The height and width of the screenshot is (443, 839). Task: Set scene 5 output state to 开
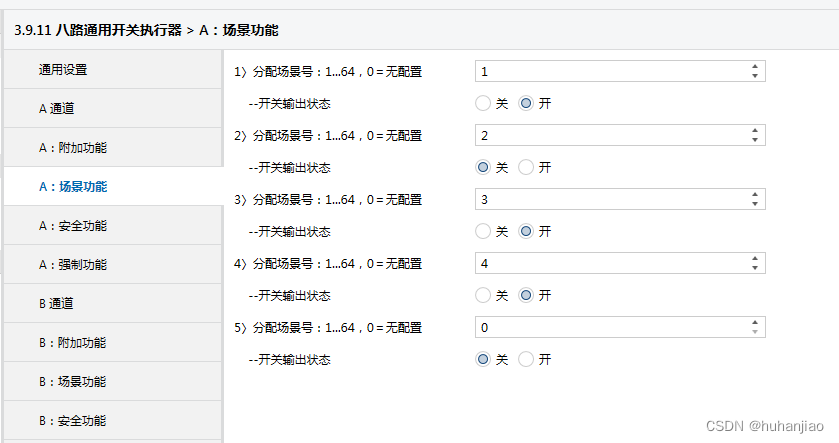click(x=526, y=359)
